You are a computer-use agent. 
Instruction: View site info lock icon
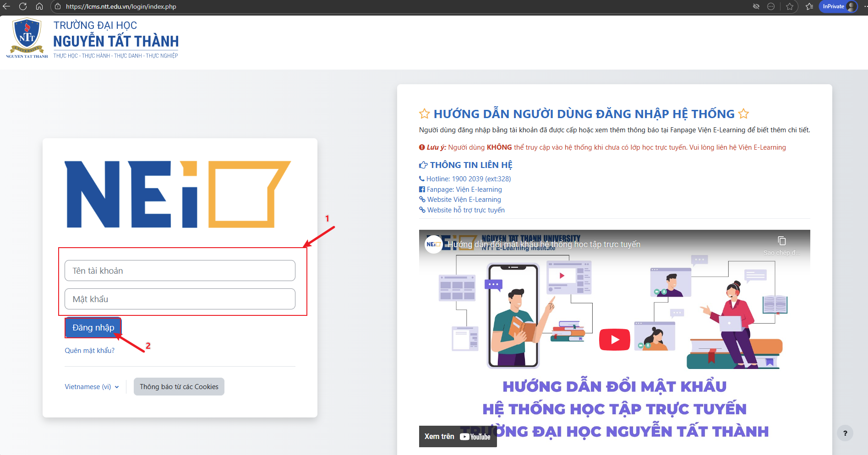coord(58,6)
